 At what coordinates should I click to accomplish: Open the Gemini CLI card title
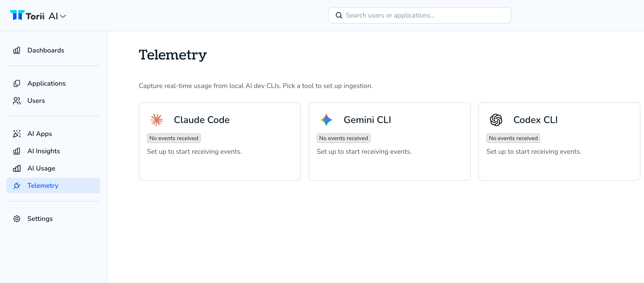pos(367,120)
